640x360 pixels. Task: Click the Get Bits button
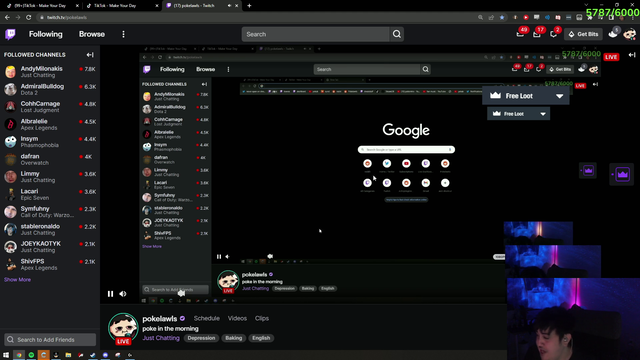click(584, 34)
